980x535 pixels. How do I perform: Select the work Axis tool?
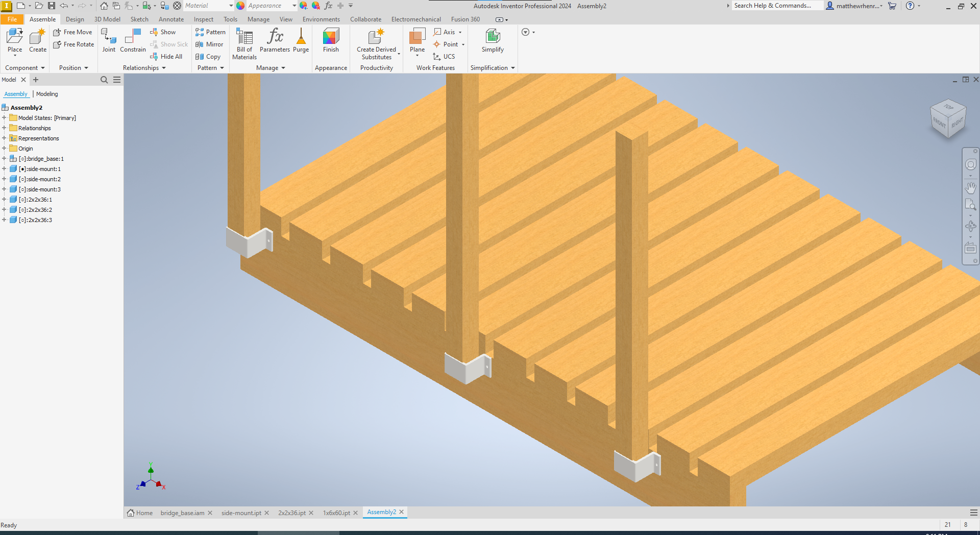tap(444, 32)
